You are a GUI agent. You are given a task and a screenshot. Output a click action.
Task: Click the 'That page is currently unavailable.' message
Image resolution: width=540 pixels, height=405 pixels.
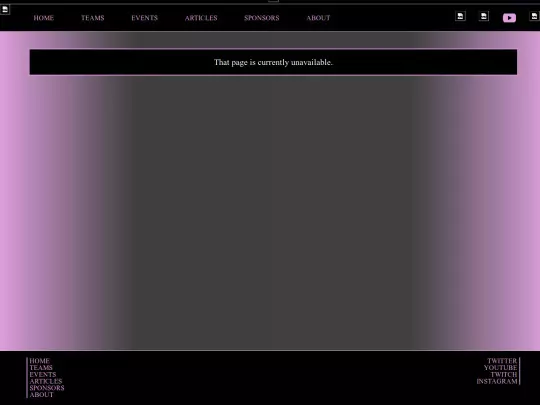[x=273, y=62]
